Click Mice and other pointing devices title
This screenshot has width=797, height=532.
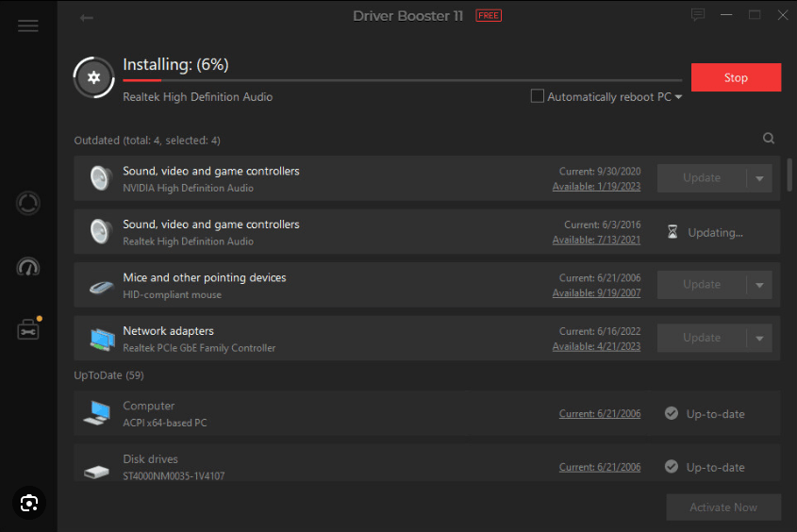click(x=205, y=277)
